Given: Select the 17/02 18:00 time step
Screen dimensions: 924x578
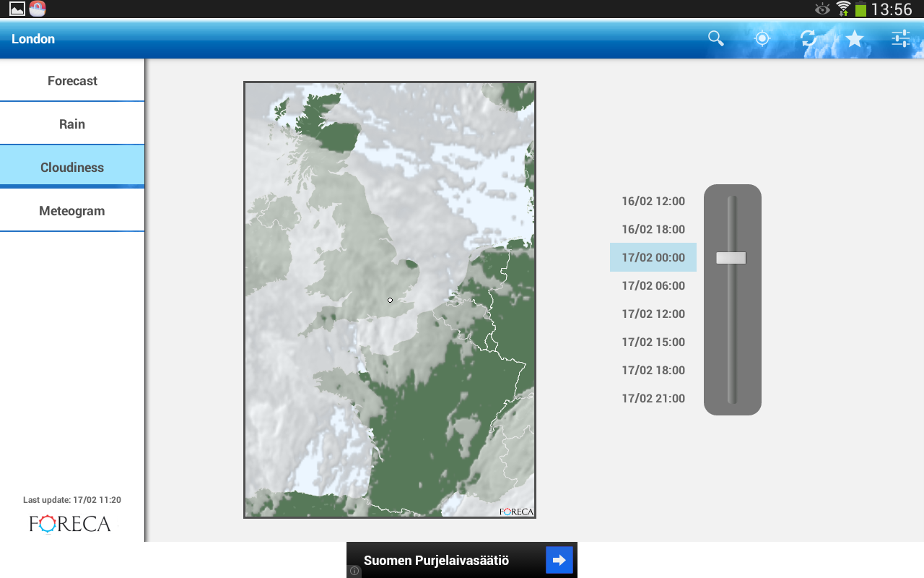Looking at the screenshot, I should [653, 370].
